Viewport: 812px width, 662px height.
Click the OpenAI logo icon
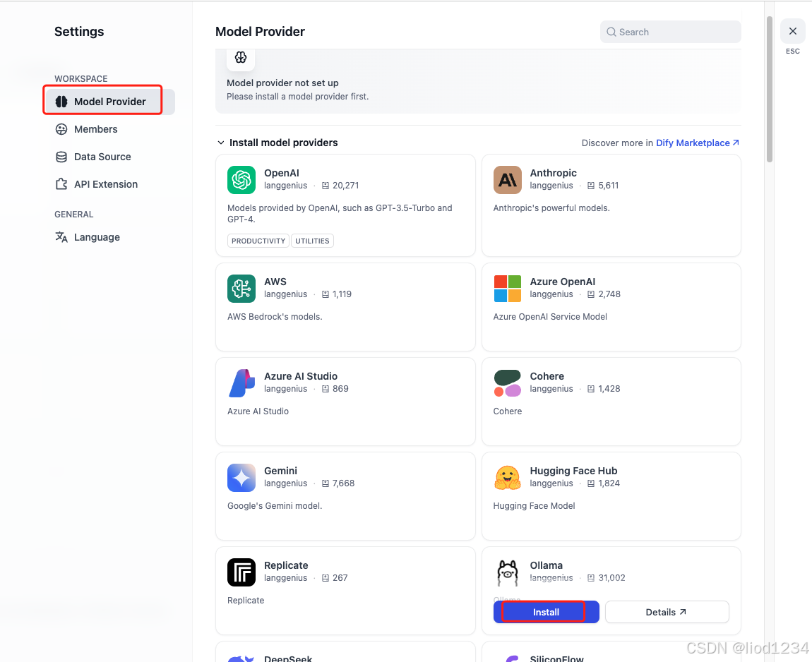point(241,179)
